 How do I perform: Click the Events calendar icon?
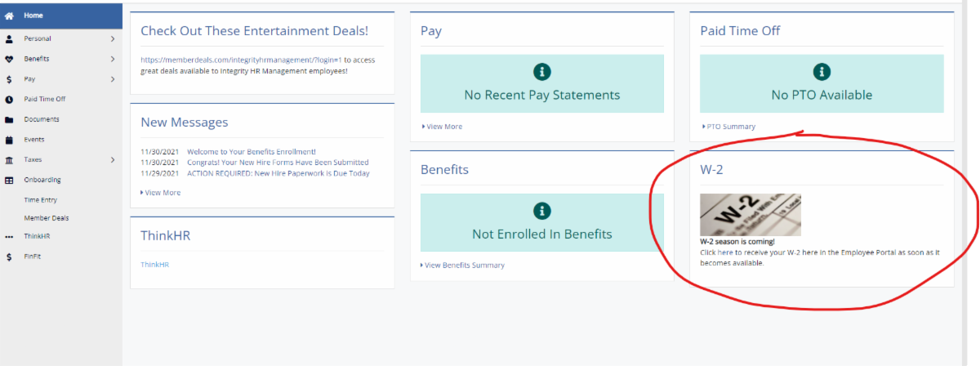click(x=9, y=140)
